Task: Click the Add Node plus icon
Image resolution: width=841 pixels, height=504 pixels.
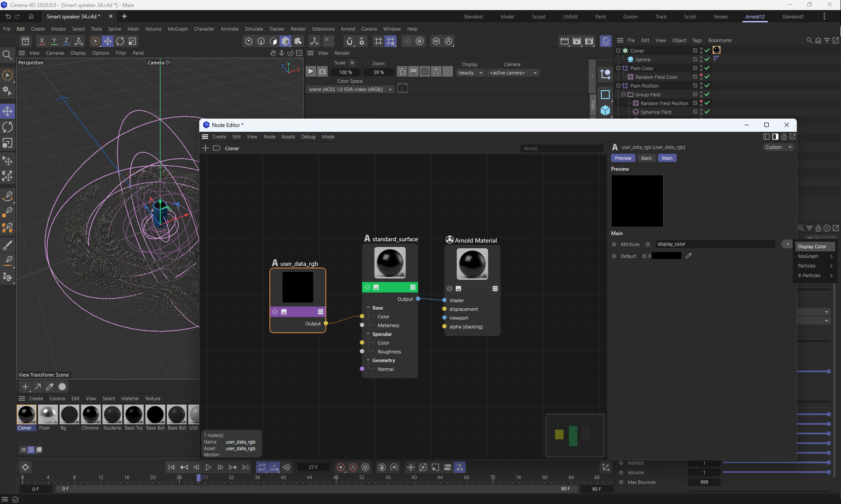Action: (x=205, y=148)
